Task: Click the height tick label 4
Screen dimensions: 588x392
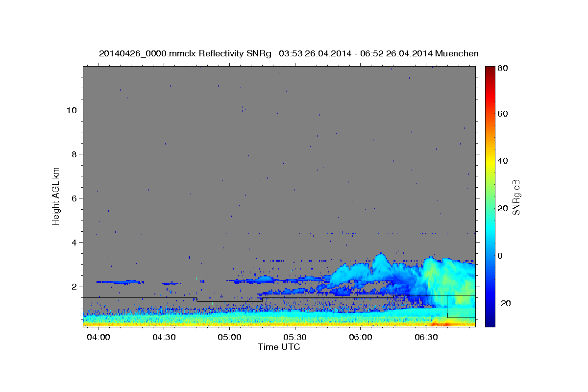Action: tap(74, 242)
